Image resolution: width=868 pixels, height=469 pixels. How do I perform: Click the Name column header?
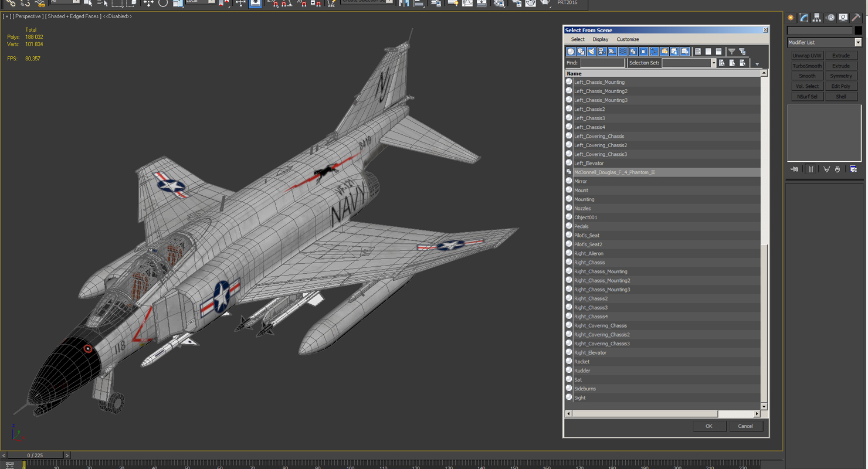(x=663, y=73)
